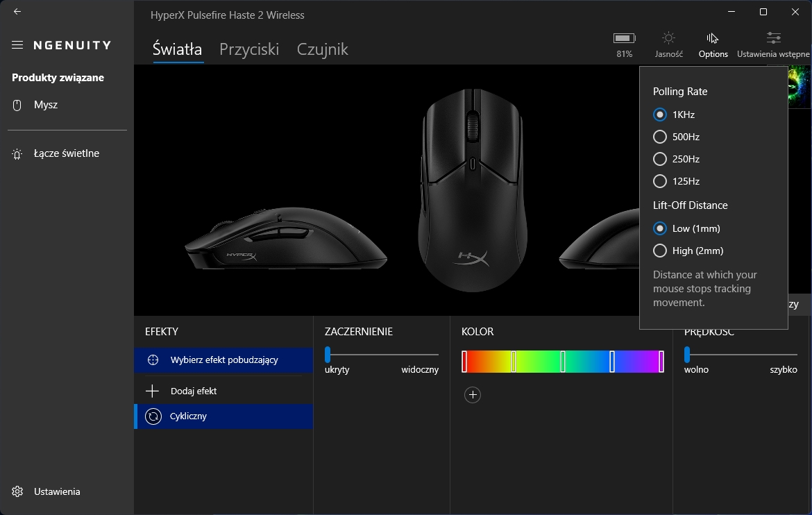This screenshot has height=515, width=812.
Task: Select the purple color stop at gradient end
Action: pyautogui.click(x=661, y=362)
